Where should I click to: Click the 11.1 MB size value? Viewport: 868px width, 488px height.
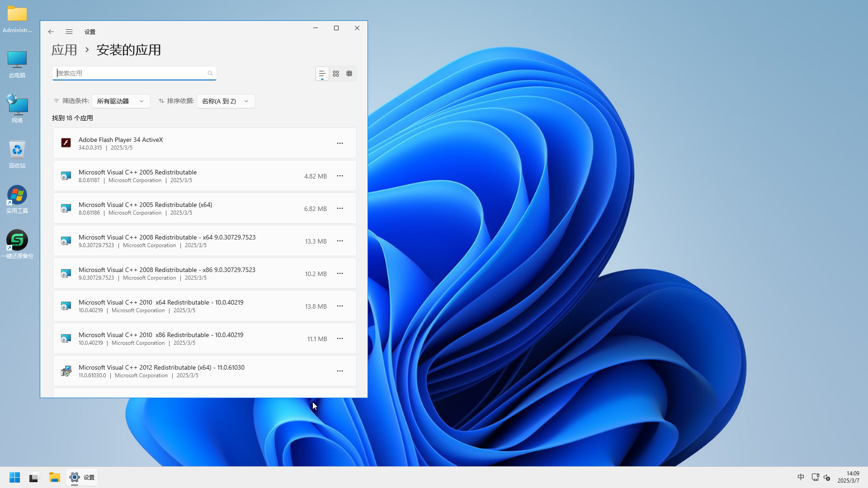coord(317,339)
